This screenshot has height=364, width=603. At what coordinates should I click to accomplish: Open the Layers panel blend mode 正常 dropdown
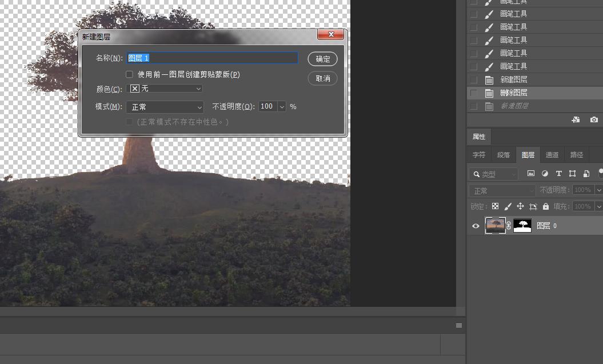pyautogui.click(x=502, y=190)
